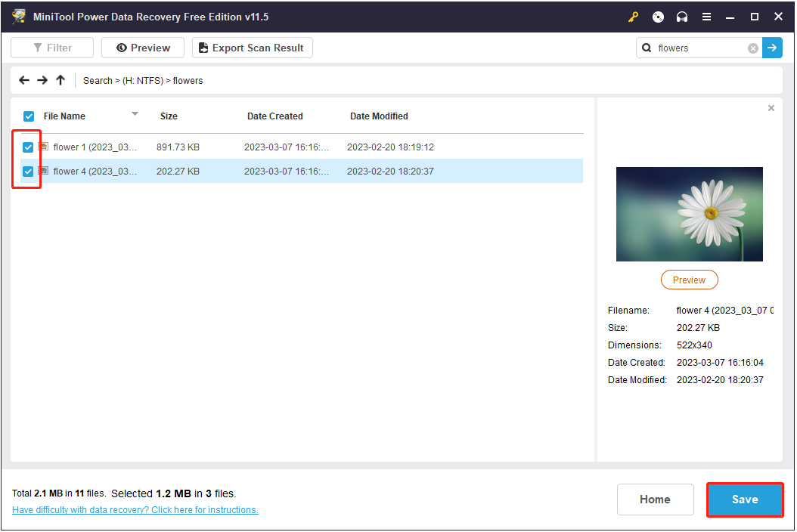Screen dimensions: 797x532
Task: Open the Filter options
Action: pyautogui.click(x=52, y=48)
